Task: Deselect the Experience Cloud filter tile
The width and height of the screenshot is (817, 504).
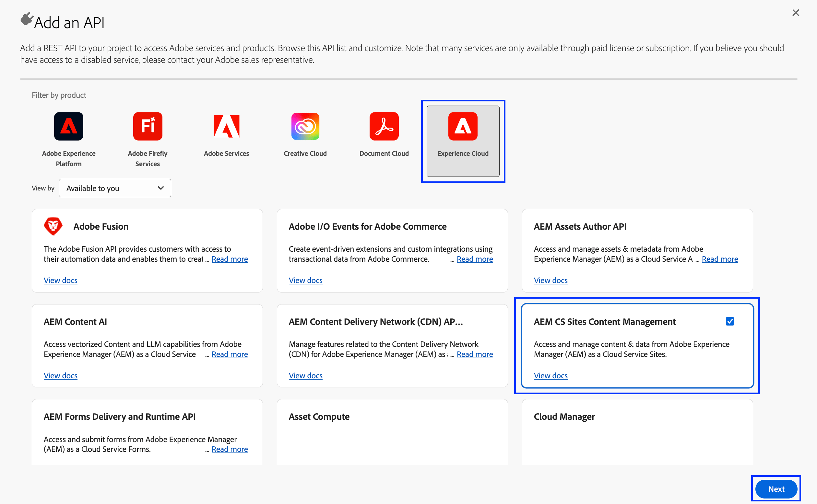Action: [463, 141]
